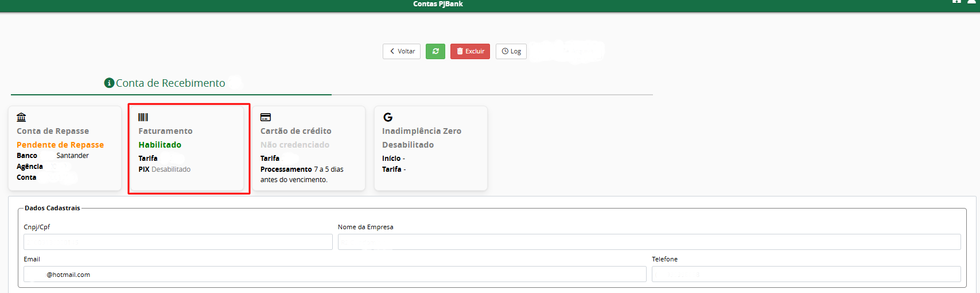Go back with the Voltar button
Screen dimensions: 980x293
point(402,51)
